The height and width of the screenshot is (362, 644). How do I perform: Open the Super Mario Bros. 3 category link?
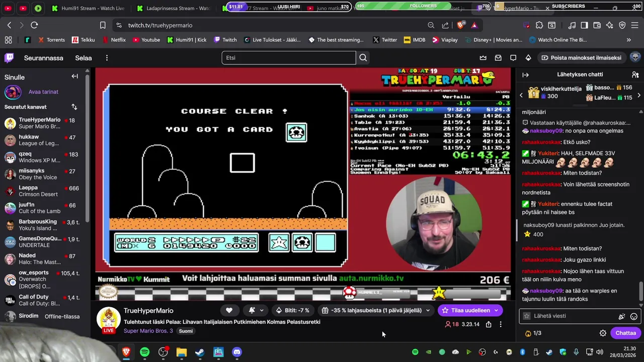[148, 331]
